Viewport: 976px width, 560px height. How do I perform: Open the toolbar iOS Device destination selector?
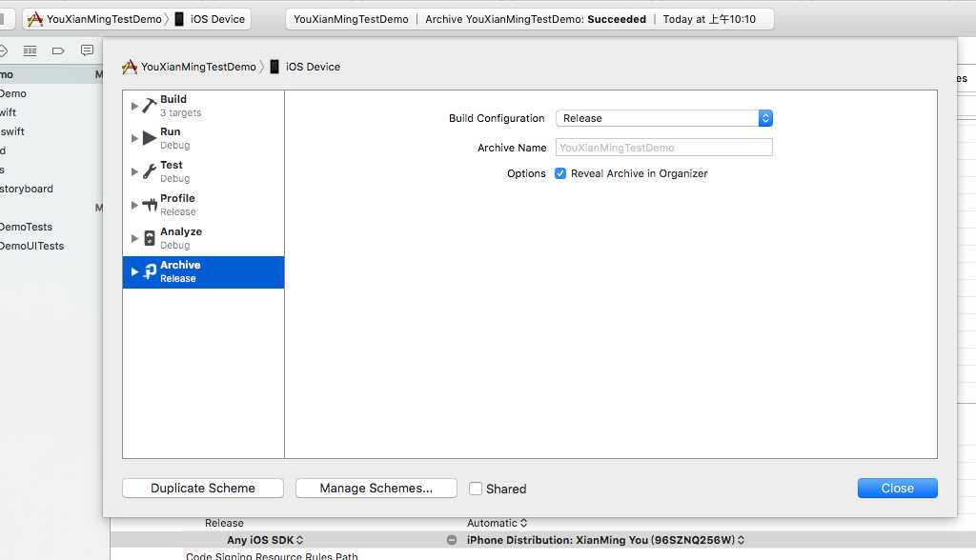(218, 19)
